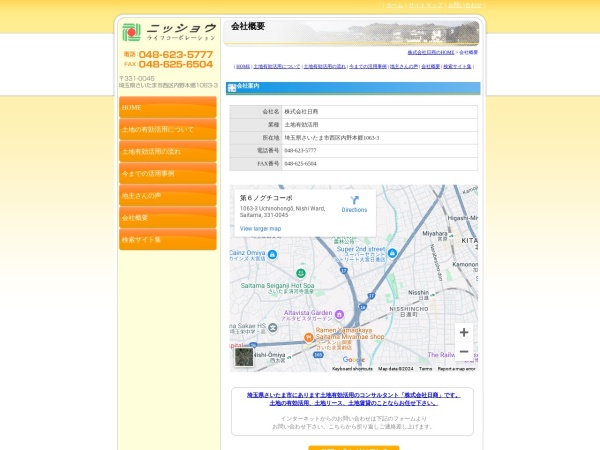Viewport: 600px width, 450px height.
Task: Click the phone number 048-623-5777 in sidebar
Action: (176, 55)
